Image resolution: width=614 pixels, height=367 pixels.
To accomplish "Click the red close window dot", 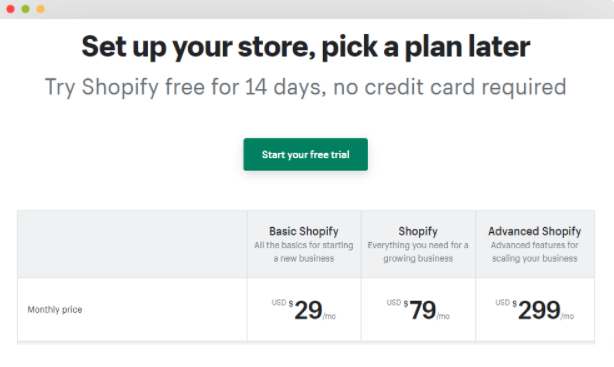I will 11,9.
